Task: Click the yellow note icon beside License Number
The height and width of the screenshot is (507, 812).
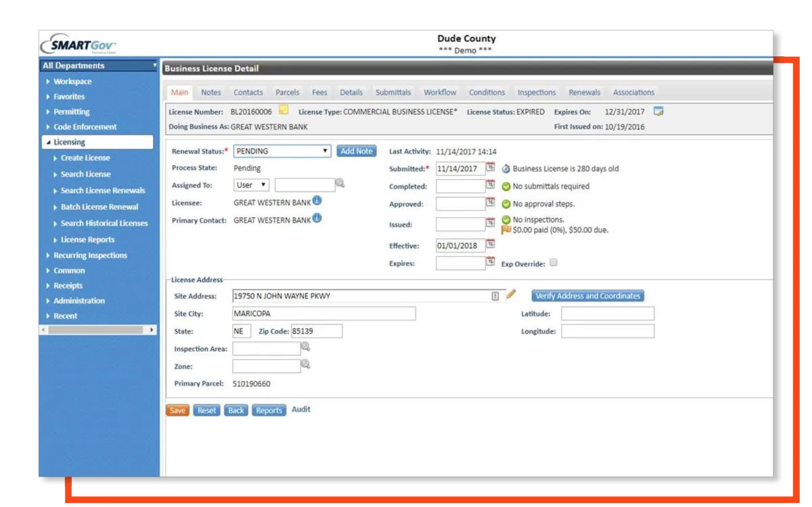Action: point(284,110)
